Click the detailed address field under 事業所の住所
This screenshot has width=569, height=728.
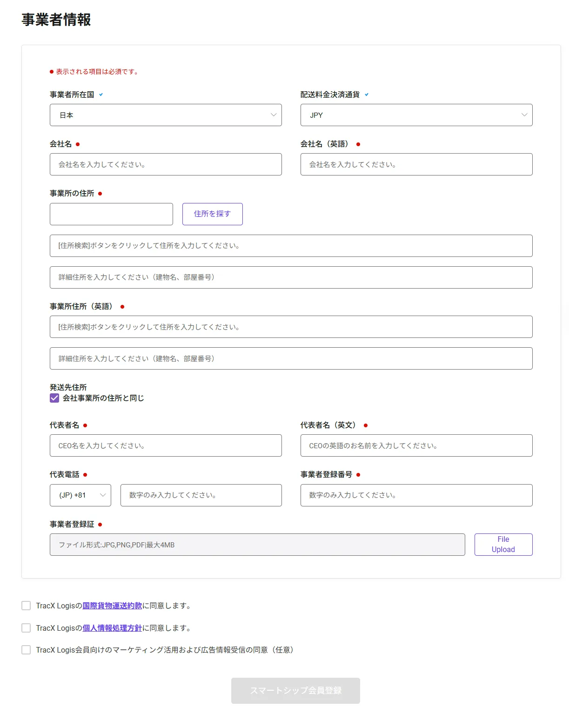click(x=291, y=277)
